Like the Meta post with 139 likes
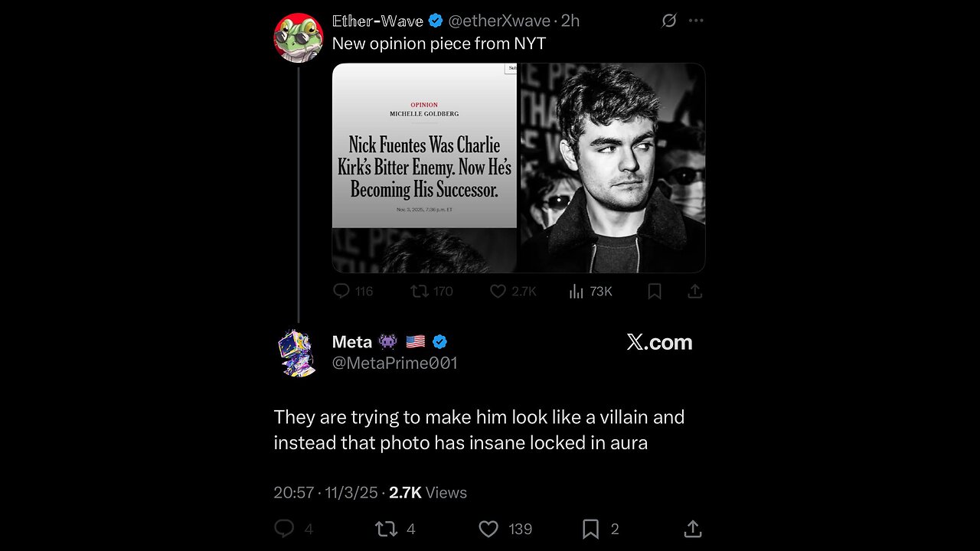The image size is (980, 551). (x=488, y=529)
